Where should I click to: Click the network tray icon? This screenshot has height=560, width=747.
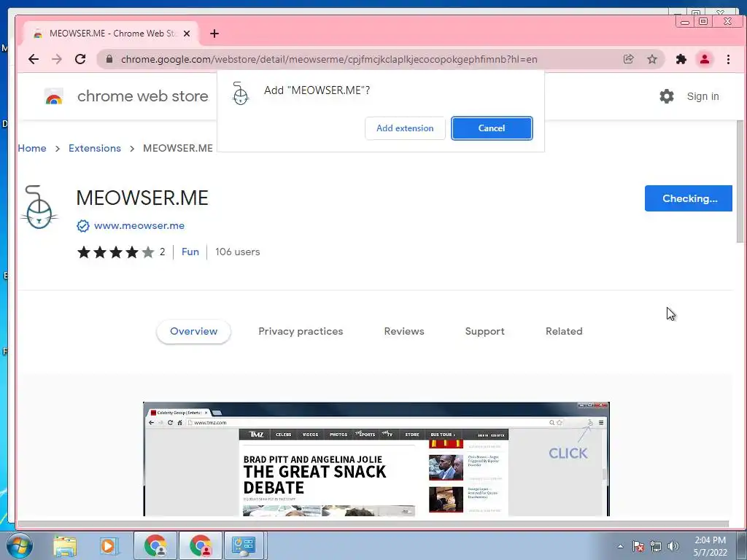(x=656, y=546)
